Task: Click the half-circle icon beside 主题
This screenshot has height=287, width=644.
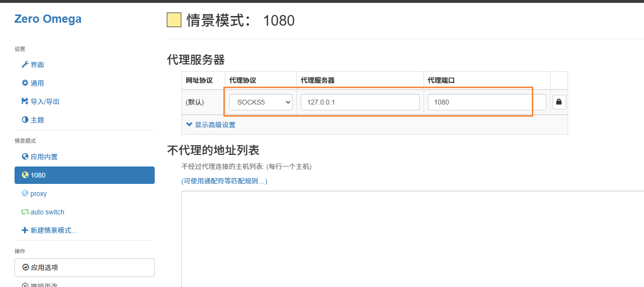Action: click(x=25, y=120)
